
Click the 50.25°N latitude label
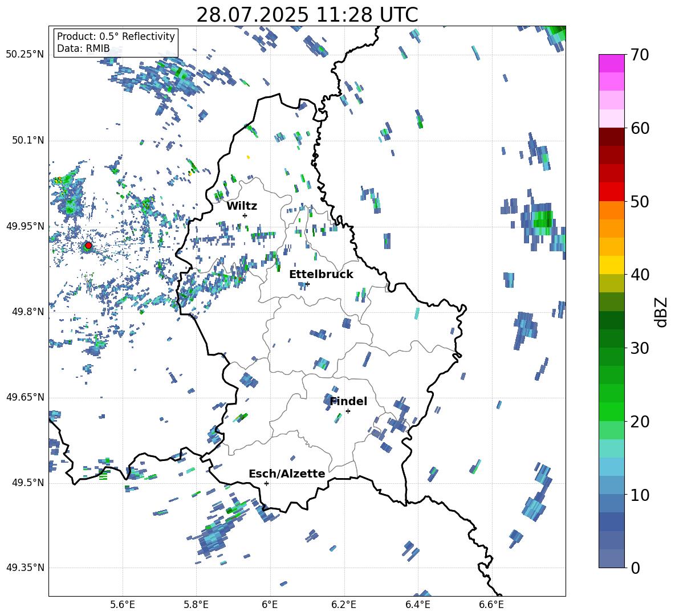pos(25,55)
